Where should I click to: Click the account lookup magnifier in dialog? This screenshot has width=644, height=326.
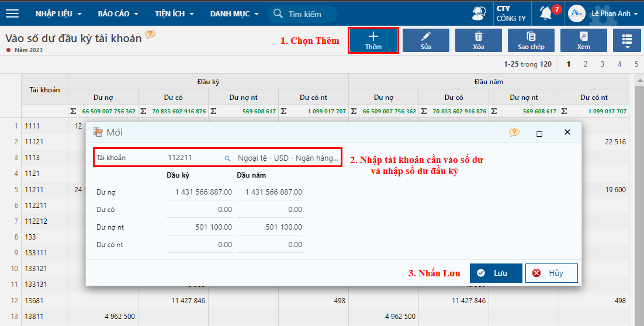tap(227, 158)
